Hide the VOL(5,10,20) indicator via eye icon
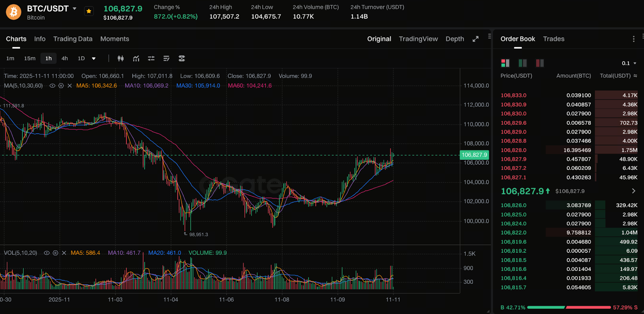 click(x=47, y=253)
